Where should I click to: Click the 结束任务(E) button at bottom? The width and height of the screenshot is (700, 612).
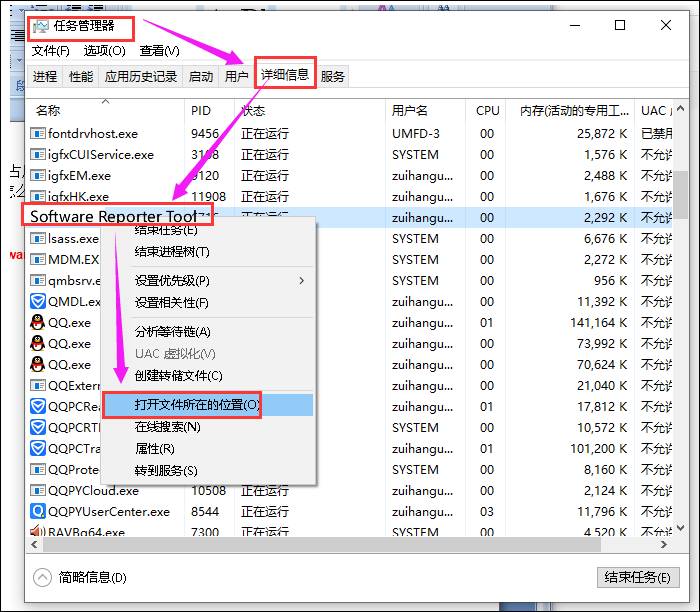638,578
